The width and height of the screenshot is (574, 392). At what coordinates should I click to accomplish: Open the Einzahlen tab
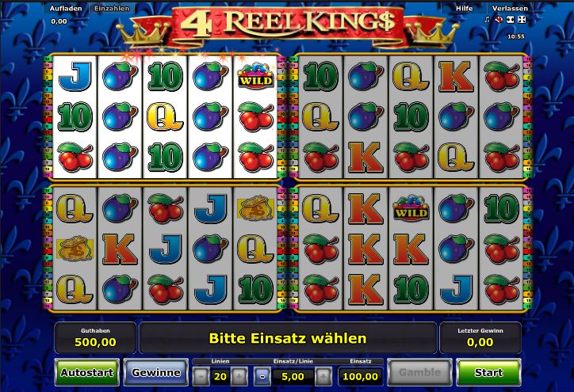[112, 8]
